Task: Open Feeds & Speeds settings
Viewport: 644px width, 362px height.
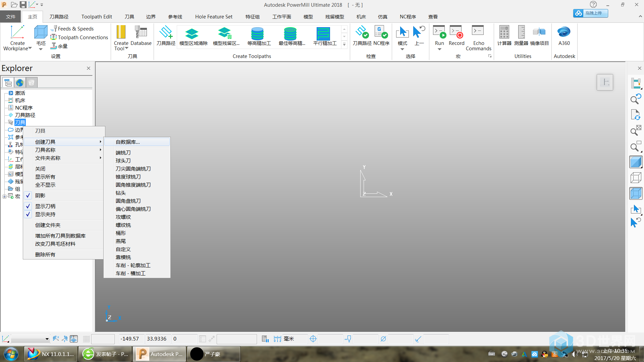Action: (x=72, y=29)
